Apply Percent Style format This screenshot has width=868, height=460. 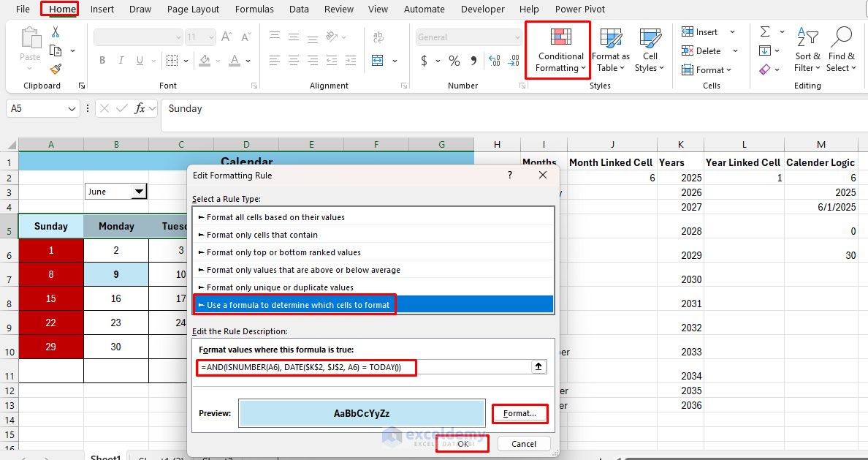click(x=454, y=61)
